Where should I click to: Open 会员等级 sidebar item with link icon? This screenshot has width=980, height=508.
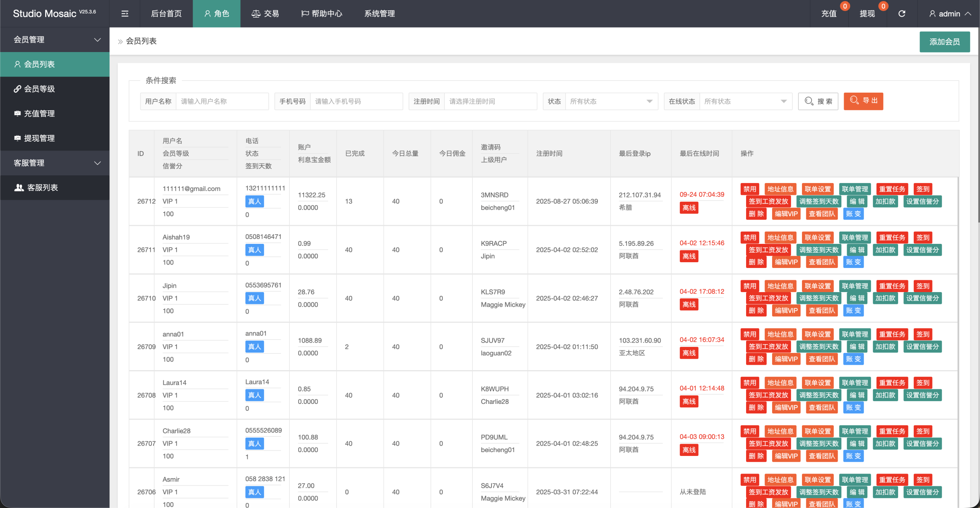click(x=39, y=89)
